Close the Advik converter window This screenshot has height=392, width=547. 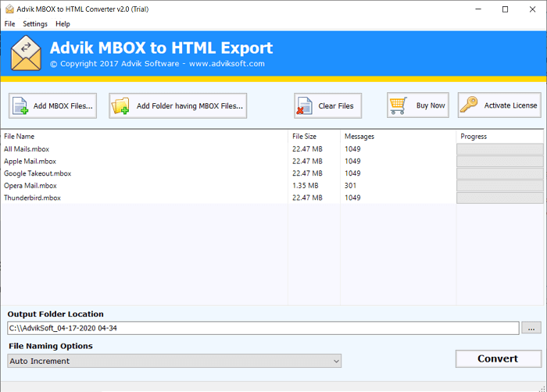point(532,9)
